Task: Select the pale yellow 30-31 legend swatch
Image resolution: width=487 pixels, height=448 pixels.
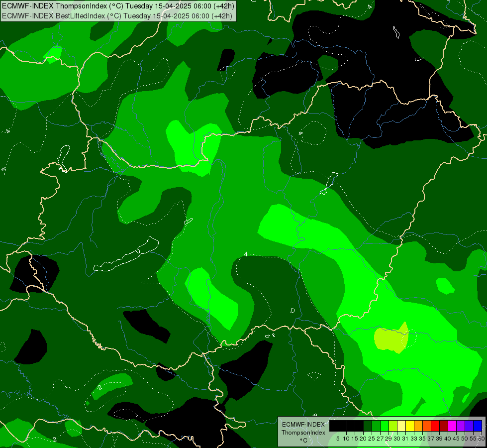Action: 401,426
